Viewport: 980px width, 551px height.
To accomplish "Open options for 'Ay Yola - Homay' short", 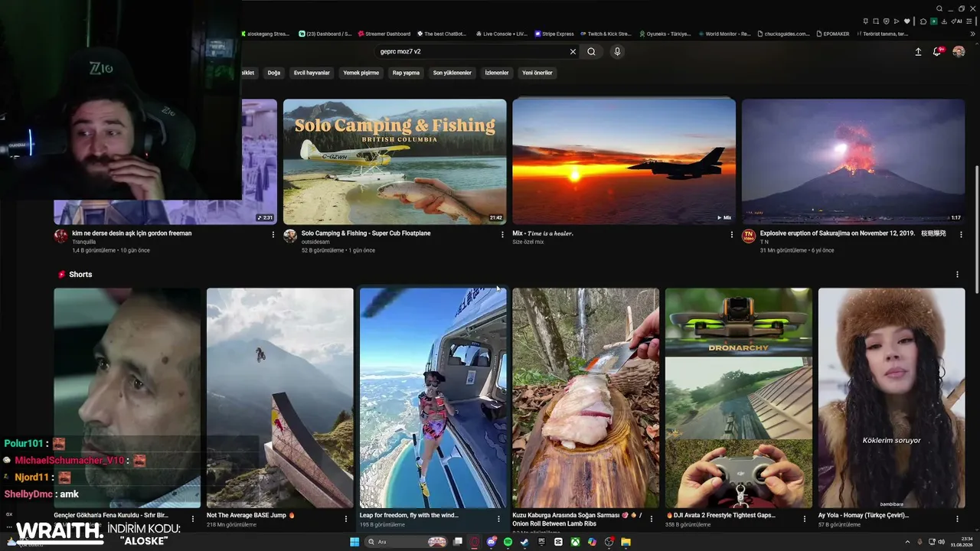I will pos(957,519).
